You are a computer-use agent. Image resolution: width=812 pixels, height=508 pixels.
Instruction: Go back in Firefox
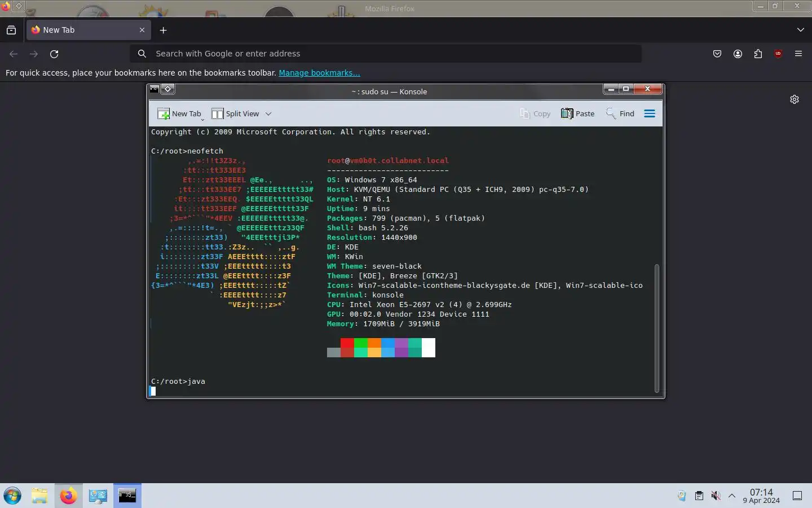click(x=14, y=54)
